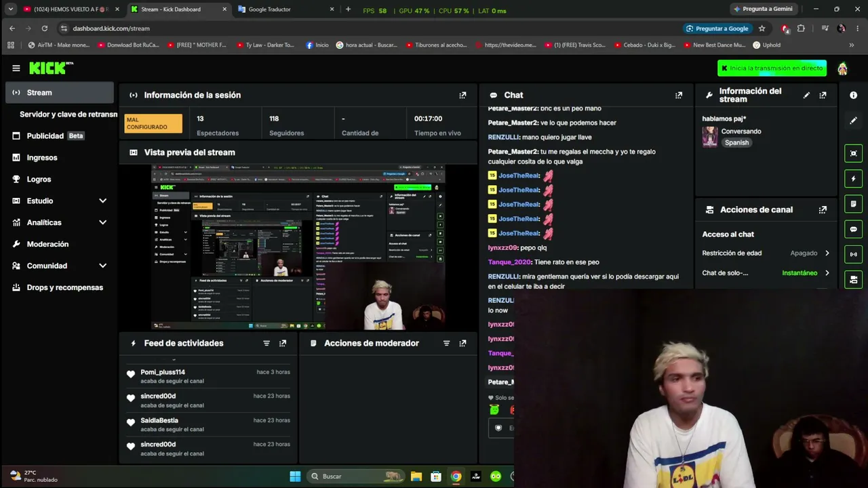Image resolution: width=868 pixels, height=488 pixels.
Task: Open Chat de solo setting chevron
Action: (827, 273)
